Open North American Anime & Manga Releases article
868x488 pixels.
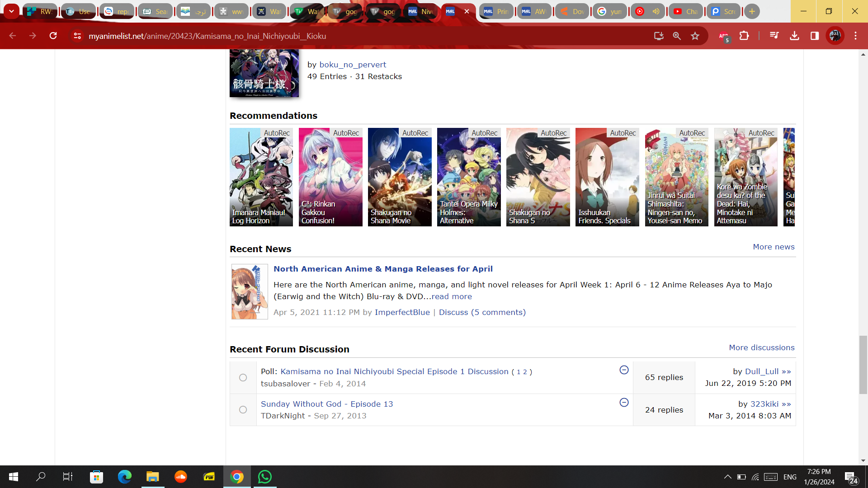tap(383, 269)
